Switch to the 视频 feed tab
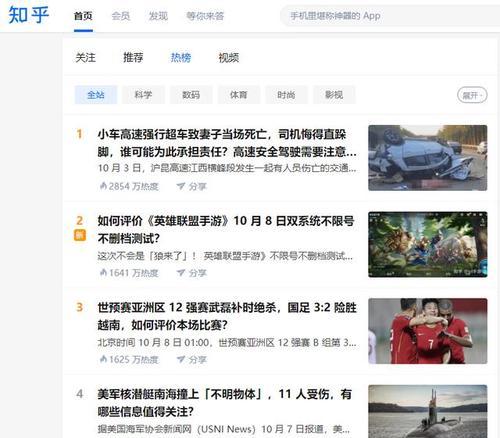 (229, 58)
